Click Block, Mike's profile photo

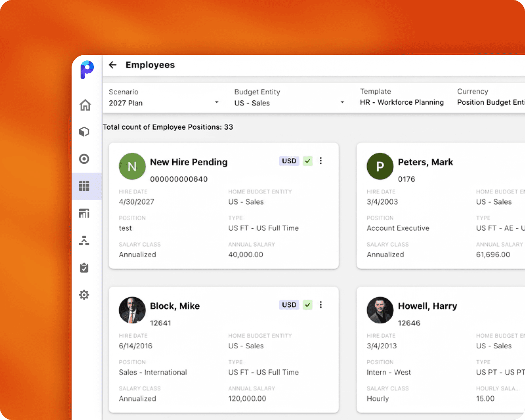click(x=132, y=310)
